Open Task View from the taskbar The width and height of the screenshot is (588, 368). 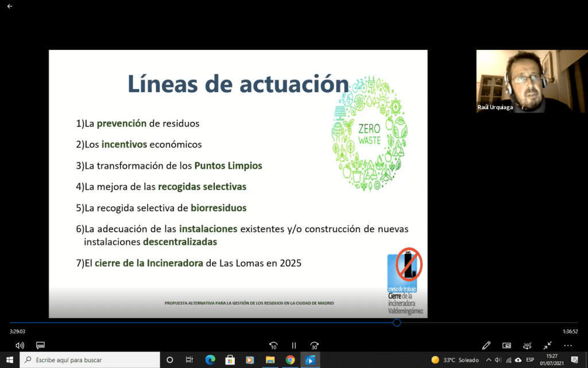[x=189, y=360]
